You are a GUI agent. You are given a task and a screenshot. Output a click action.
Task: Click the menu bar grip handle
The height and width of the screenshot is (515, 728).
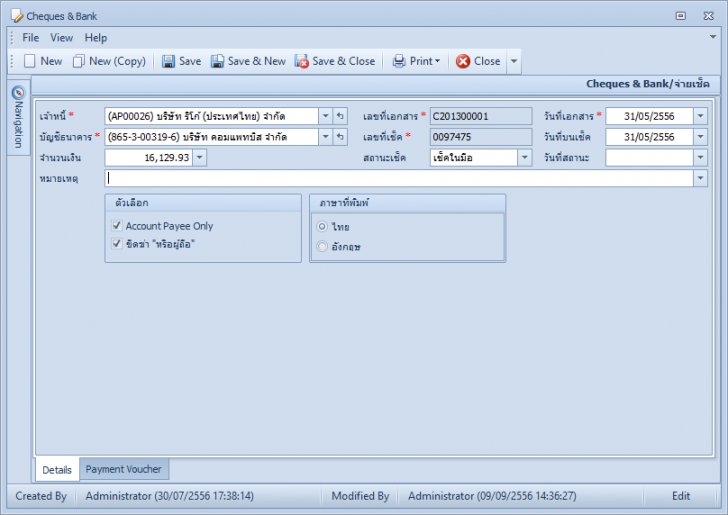(12, 38)
